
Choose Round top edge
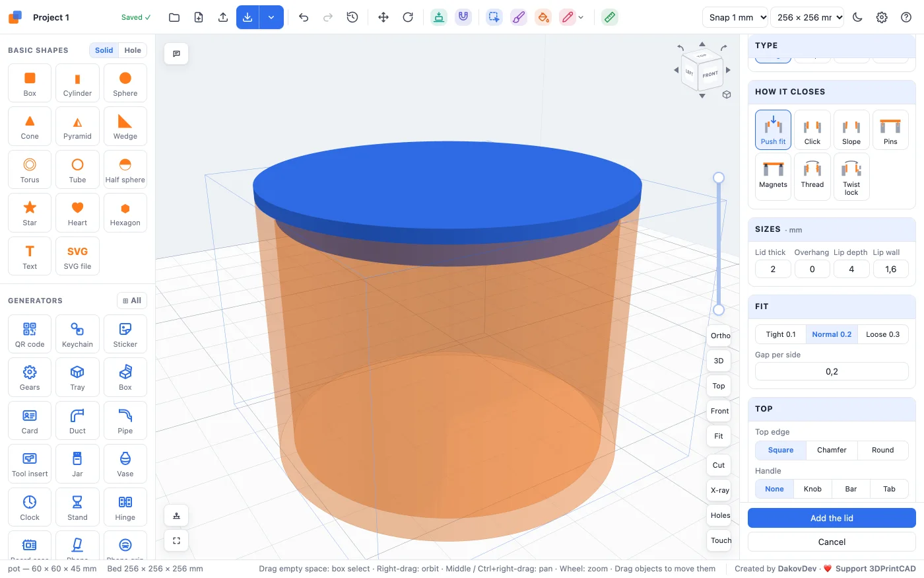(x=882, y=450)
